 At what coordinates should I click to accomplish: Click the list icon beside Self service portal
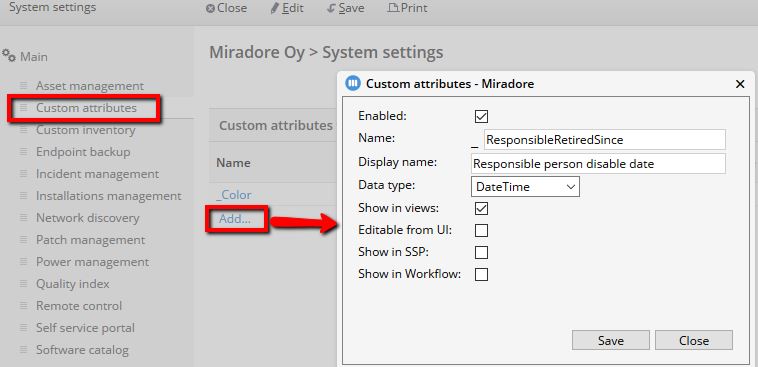[23, 327]
